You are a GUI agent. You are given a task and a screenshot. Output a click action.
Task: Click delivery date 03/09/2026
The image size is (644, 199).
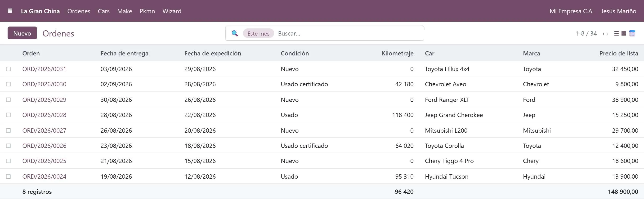point(116,69)
